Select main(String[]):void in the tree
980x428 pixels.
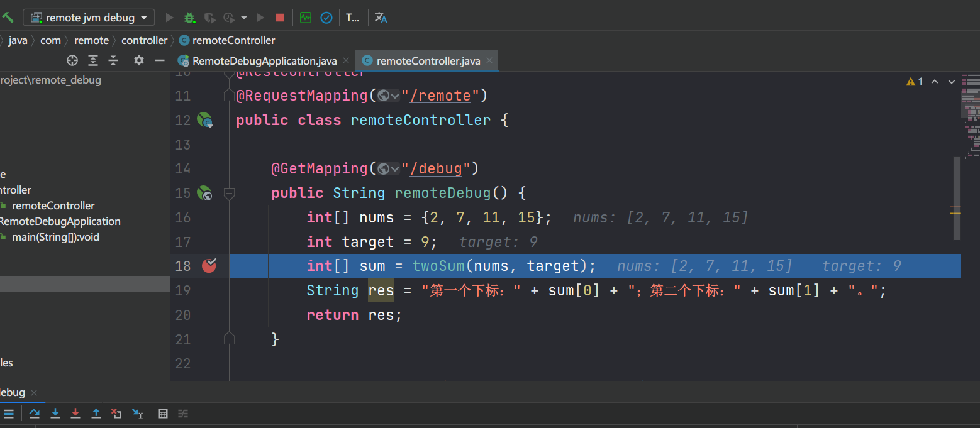point(55,237)
